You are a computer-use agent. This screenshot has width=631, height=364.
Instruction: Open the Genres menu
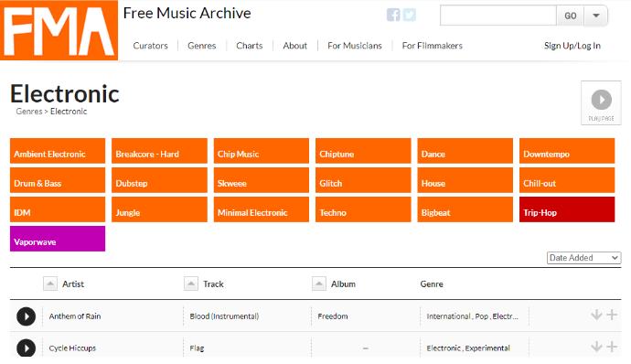point(201,46)
